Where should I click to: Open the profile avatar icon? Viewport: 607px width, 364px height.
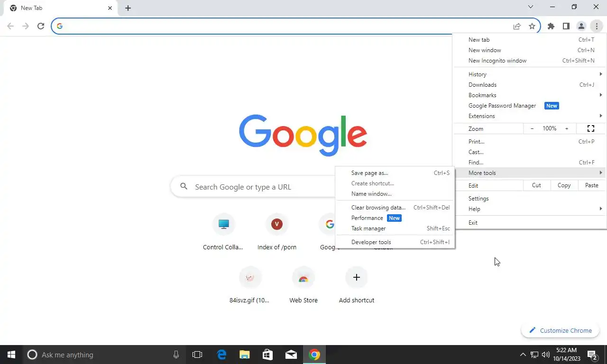coord(581,27)
